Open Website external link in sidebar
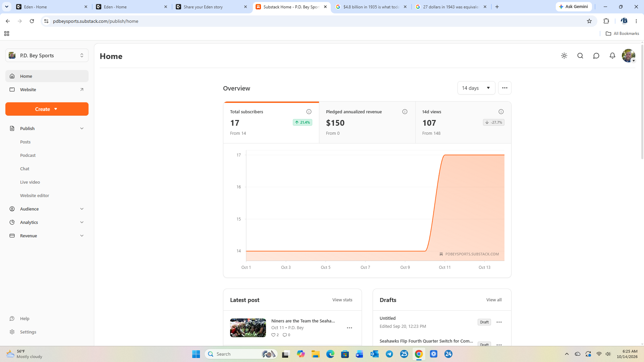This screenshot has height=362, width=644. pos(47,89)
